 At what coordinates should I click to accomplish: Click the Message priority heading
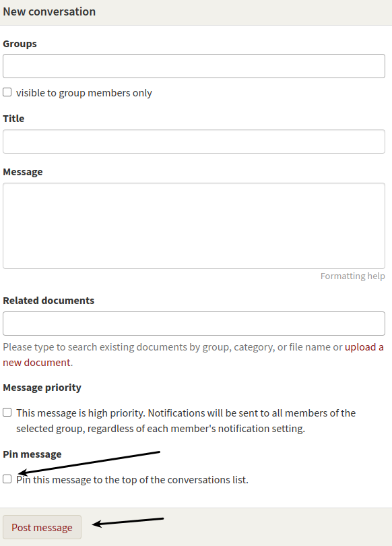coord(42,388)
